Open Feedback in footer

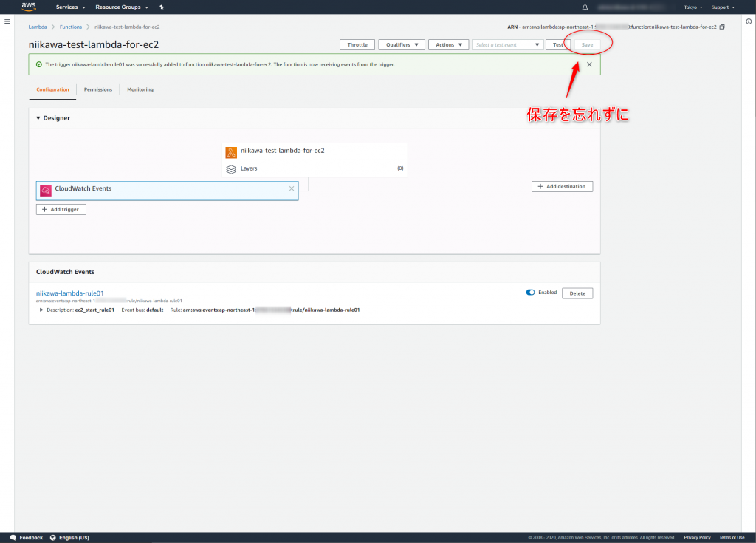(x=31, y=538)
